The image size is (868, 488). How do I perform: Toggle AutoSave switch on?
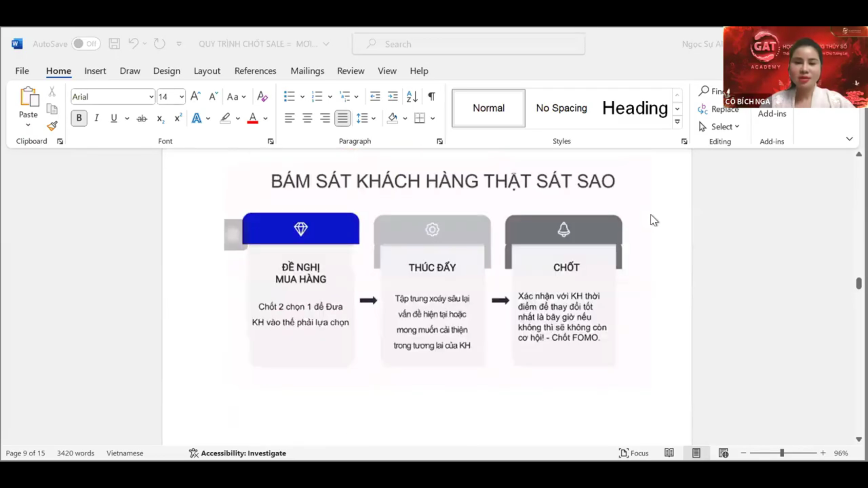click(85, 44)
